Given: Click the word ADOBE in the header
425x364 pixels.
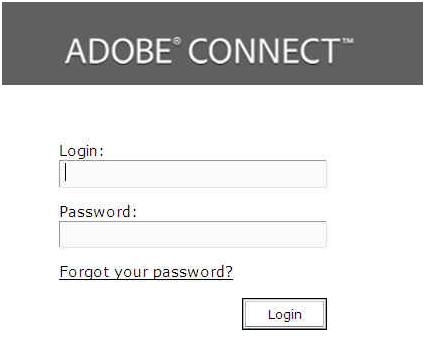Looking at the screenshot, I should coord(118,51).
